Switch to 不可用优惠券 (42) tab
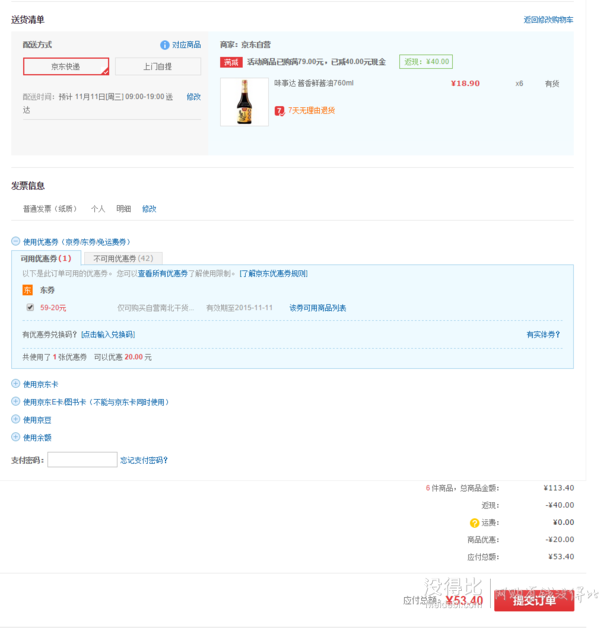This screenshot has height=628, width=610. pyautogui.click(x=123, y=259)
